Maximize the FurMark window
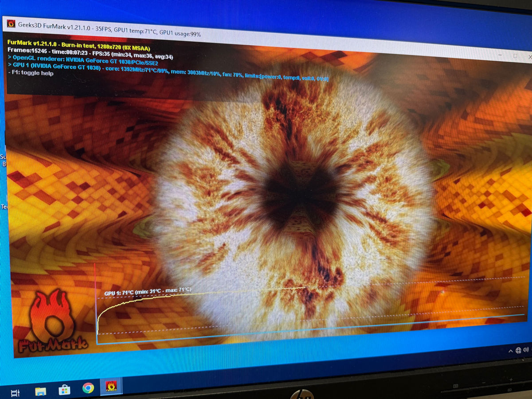Screen dimensions: 532x399 pos(515,56)
